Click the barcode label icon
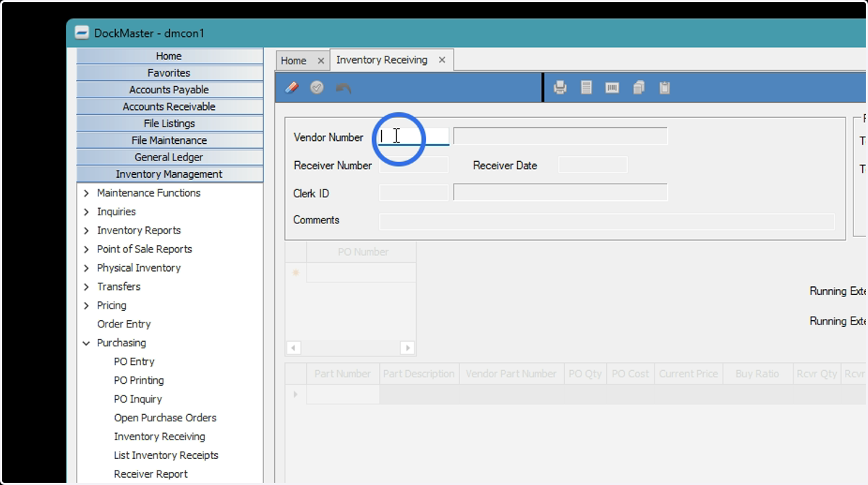Viewport: 868px width, 485px height. (x=612, y=87)
